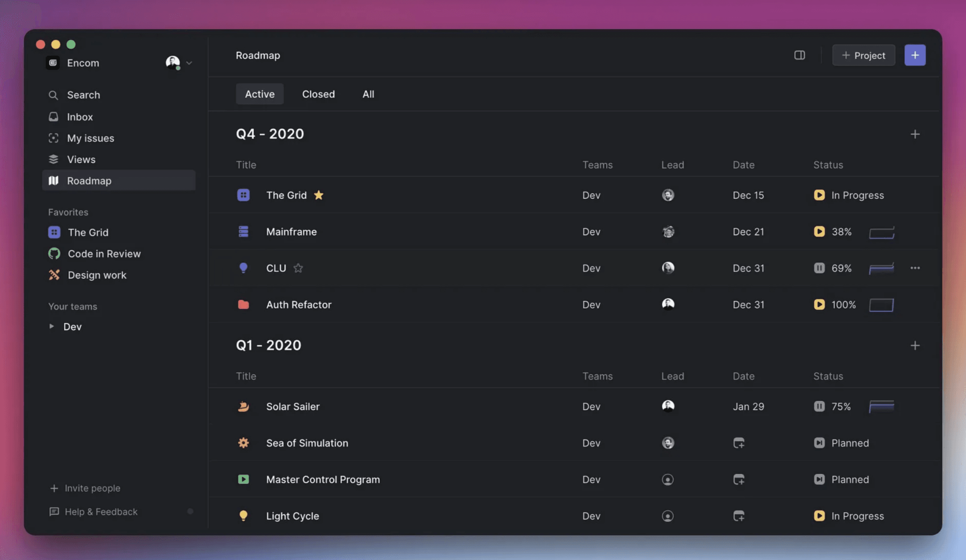Click the Auth Refactor folder icon
The image size is (966, 560).
coord(243,304)
